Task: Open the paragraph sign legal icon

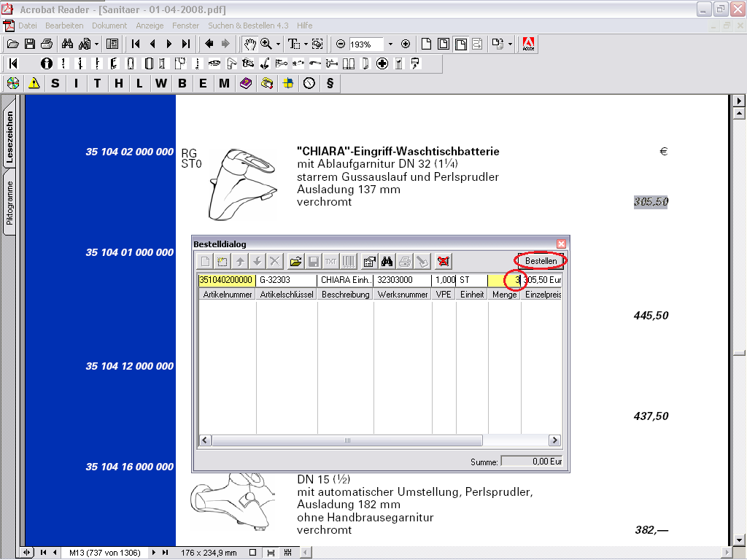Action: click(x=330, y=83)
